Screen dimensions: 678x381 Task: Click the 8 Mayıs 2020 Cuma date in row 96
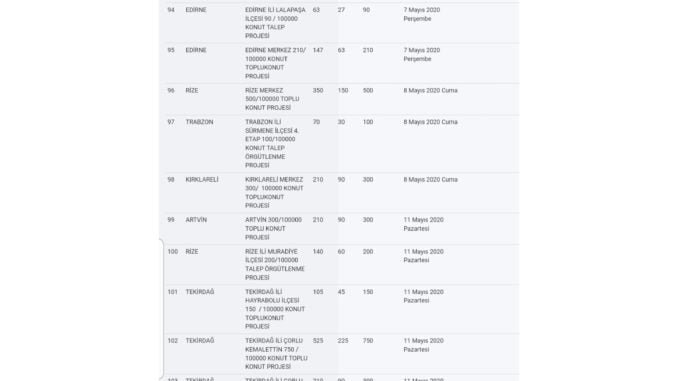pos(431,90)
